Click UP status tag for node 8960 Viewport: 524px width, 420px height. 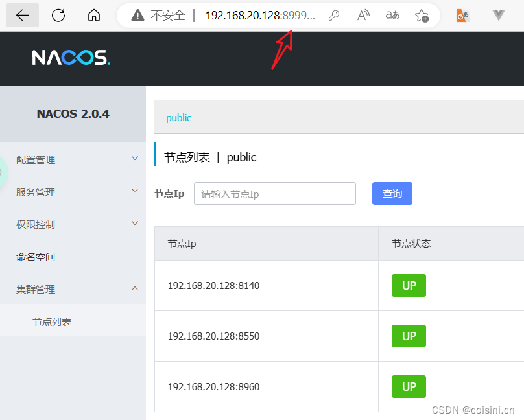pos(409,386)
